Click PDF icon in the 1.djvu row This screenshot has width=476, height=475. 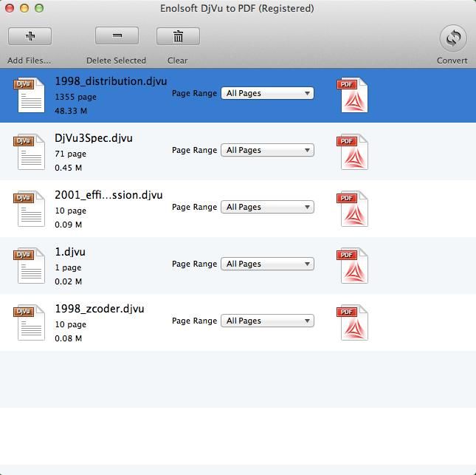pyautogui.click(x=353, y=266)
